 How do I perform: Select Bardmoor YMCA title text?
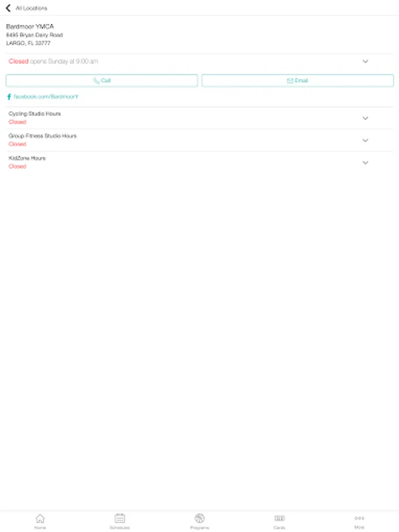click(x=30, y=27)
